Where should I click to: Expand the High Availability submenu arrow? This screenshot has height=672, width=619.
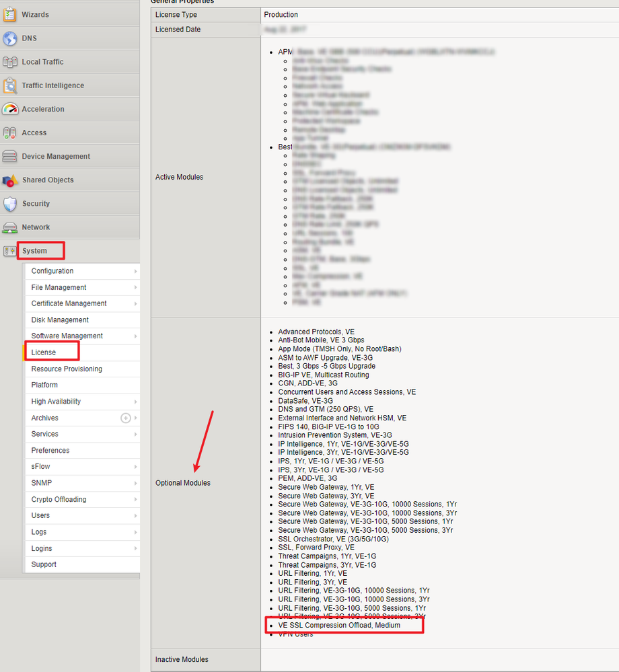[135, 402]
